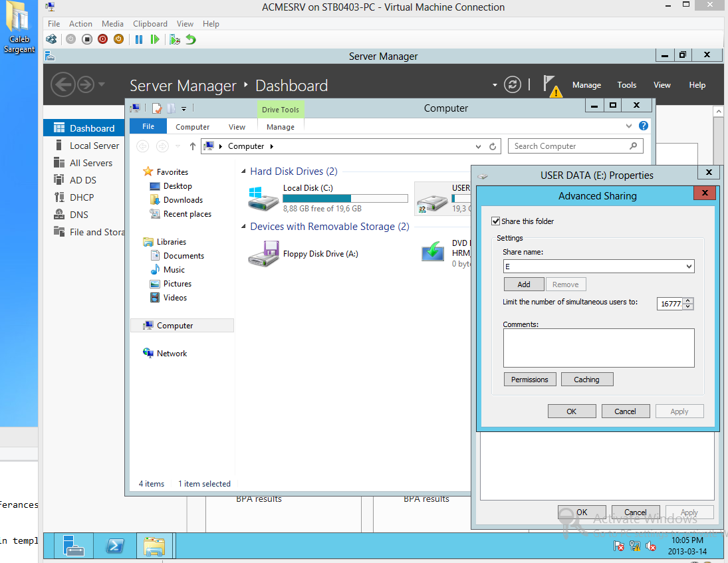Image resolution: width=728 pixels, height=563 pixels.
Task: Open PowerShell from the taskbar
Action: tap(114, 545)
